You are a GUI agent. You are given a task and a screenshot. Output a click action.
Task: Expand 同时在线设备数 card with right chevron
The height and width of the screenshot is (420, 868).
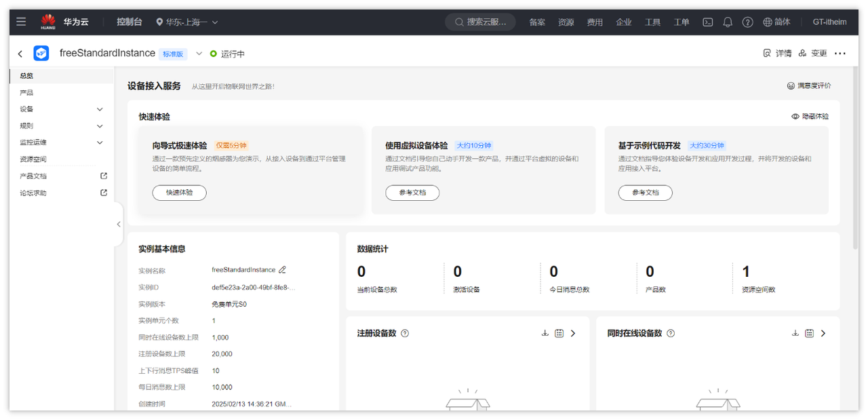(823, 333)
